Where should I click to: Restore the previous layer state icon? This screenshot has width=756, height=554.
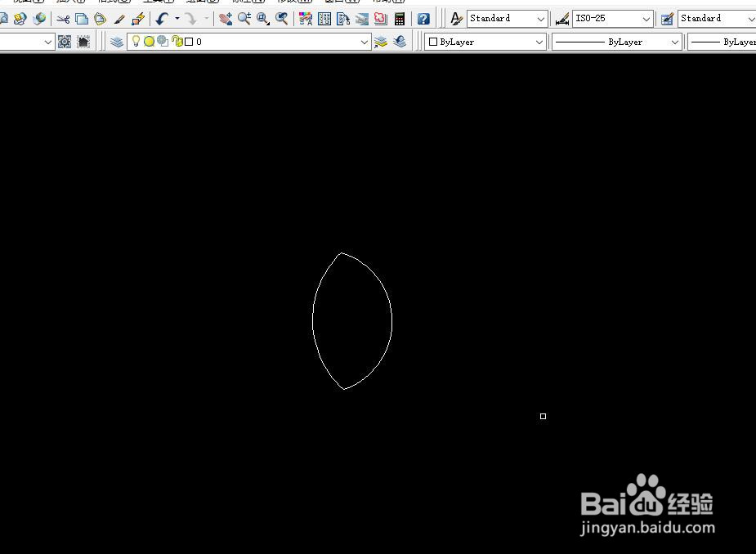click(399, 42)
